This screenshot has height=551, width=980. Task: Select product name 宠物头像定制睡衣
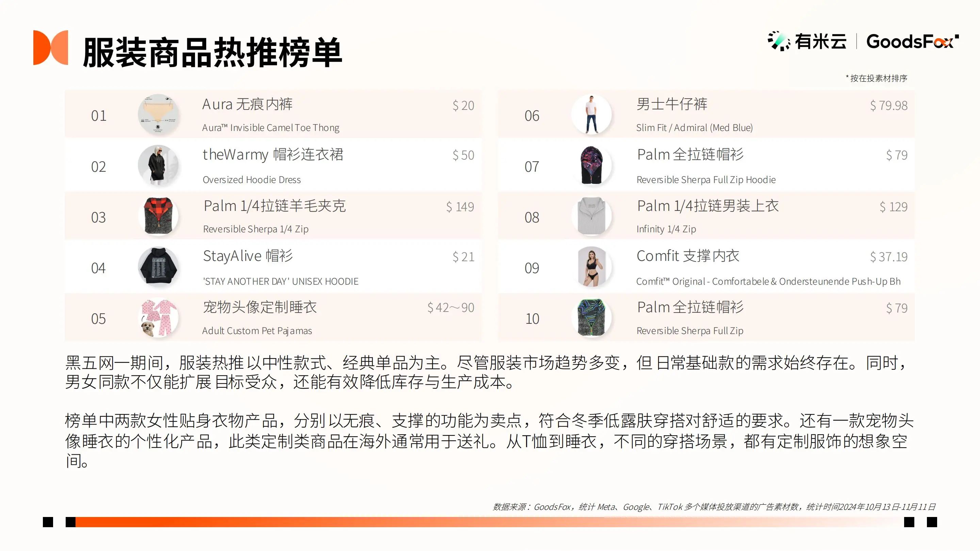pyautogui.click(x=260, y=307)
